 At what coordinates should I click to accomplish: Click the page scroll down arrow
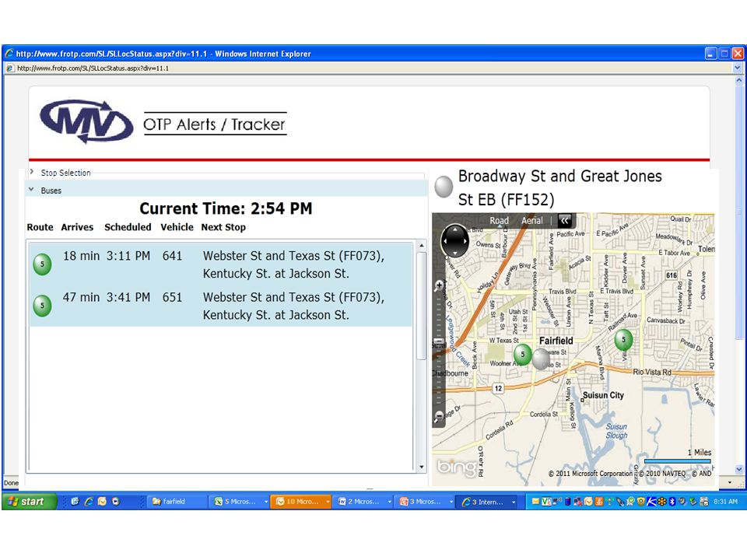[x=739, y=469]
